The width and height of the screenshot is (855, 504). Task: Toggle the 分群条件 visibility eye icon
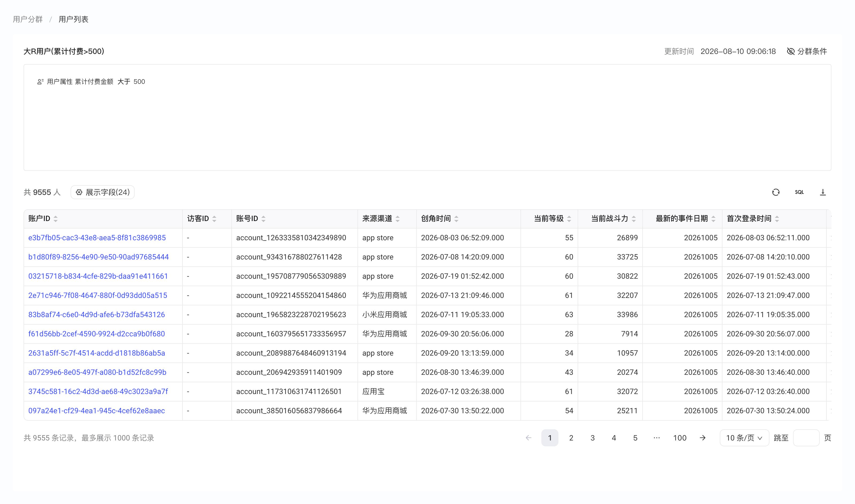[791, 51]
